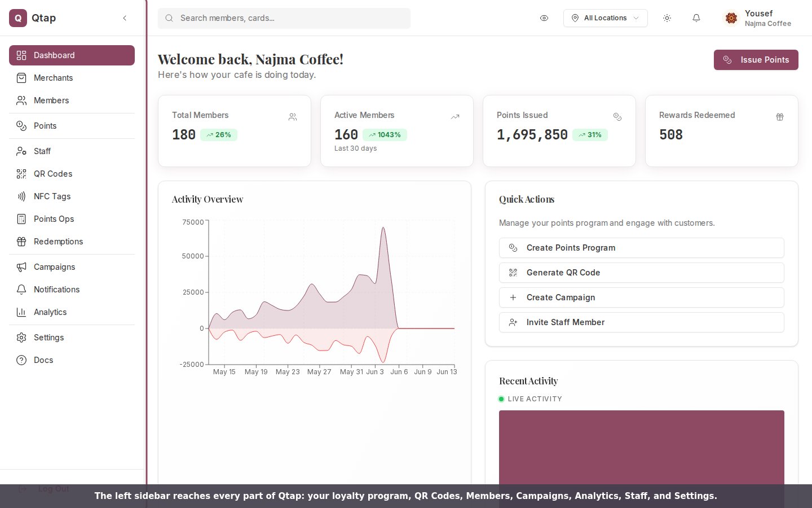
Task: Click the Yousef profile avatar
Action: click(731, 18)
